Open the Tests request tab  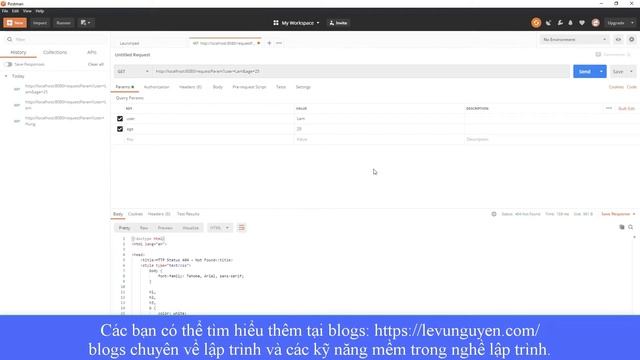(x=281, y=87)
